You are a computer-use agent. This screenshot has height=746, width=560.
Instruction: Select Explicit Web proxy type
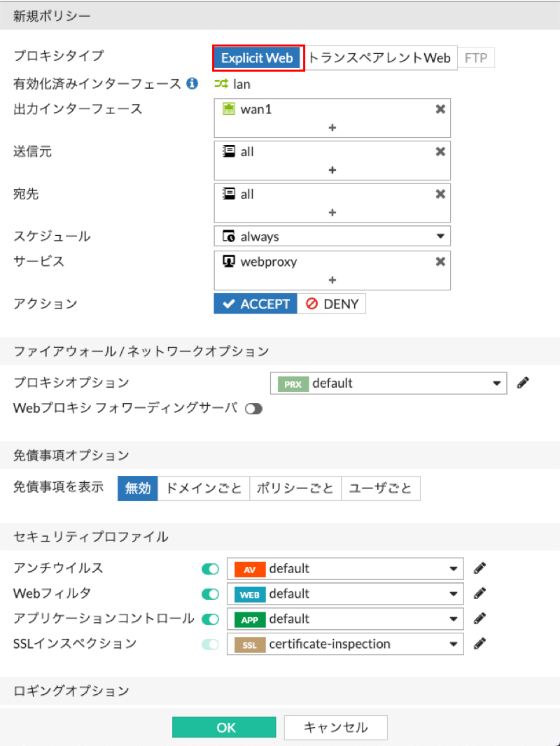coord(257,58)
